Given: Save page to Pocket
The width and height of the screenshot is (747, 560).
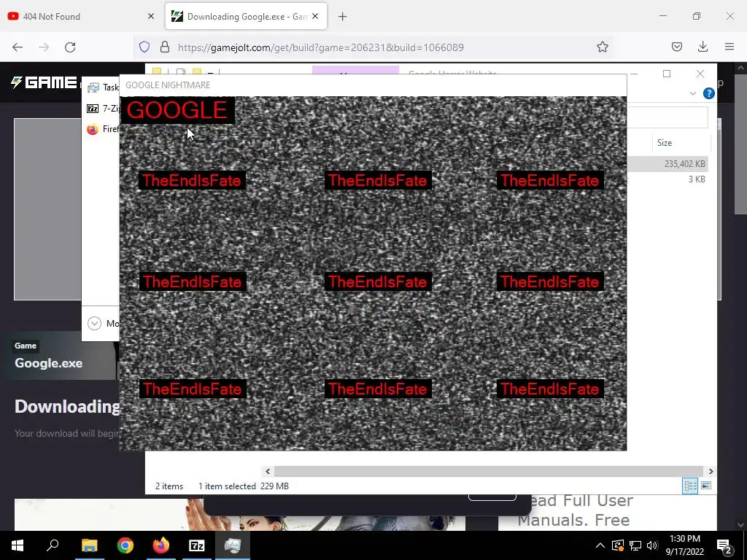Looking at the screenshot, I should coord(676,47).
